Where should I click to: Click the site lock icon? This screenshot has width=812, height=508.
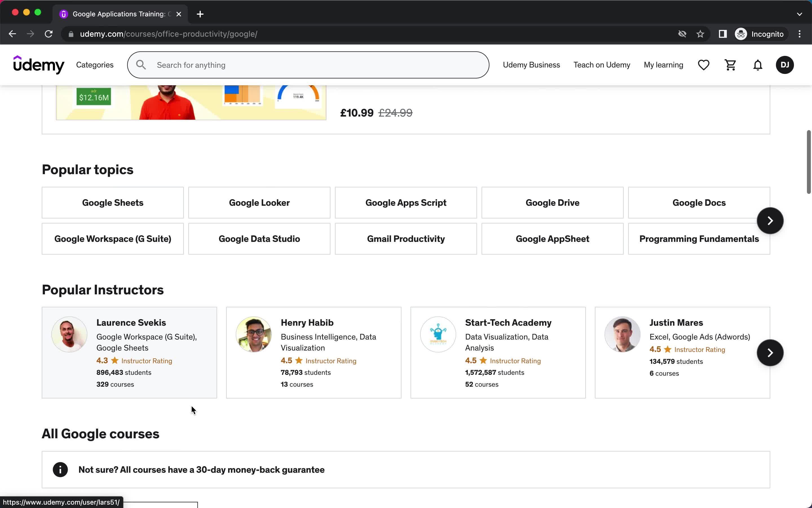pos(71,34)
